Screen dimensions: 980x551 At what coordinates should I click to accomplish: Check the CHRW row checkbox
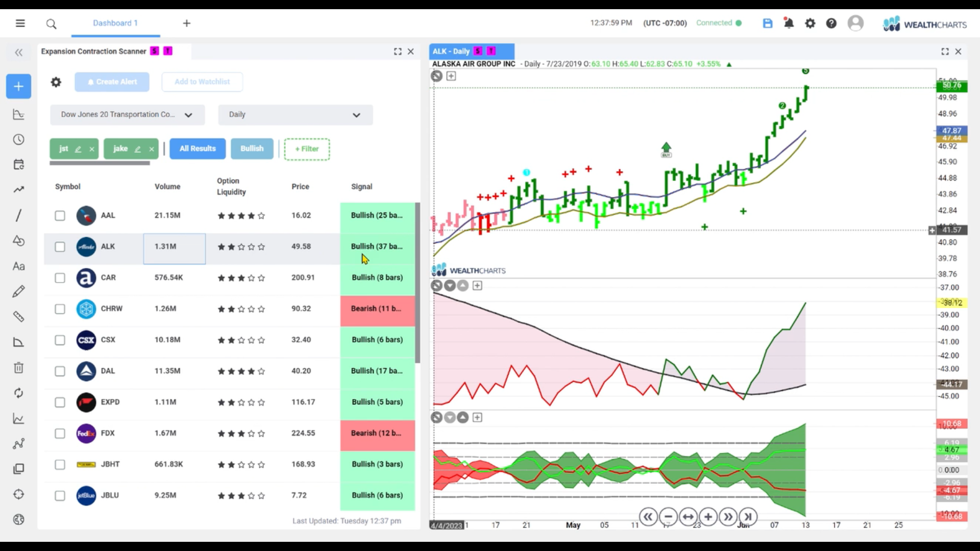60,309
